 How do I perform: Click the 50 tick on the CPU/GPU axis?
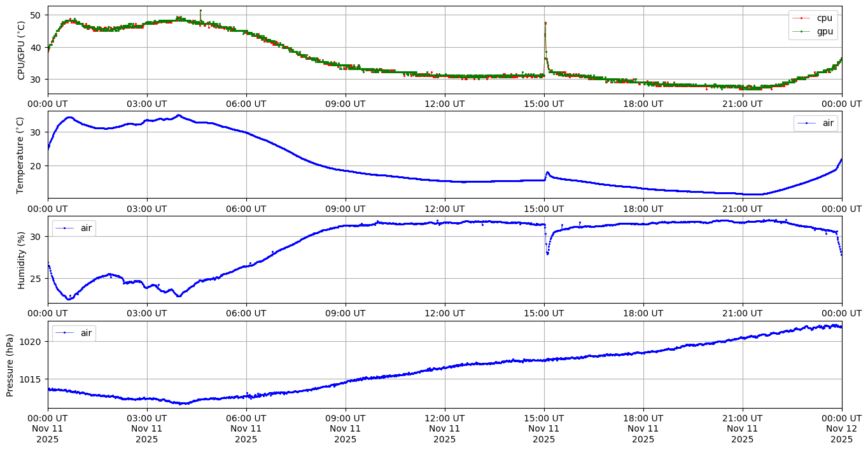tap(36, 15)
